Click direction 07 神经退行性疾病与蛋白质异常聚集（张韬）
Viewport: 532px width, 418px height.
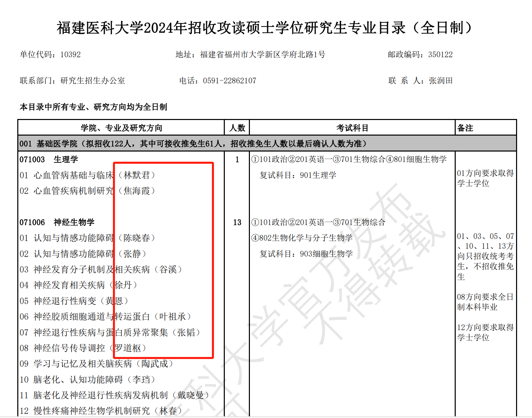110,333
